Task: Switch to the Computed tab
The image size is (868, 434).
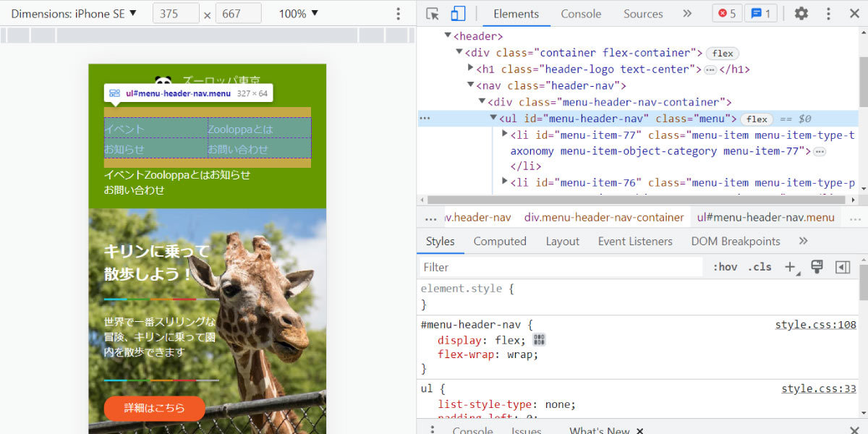Action: point(500,242)
